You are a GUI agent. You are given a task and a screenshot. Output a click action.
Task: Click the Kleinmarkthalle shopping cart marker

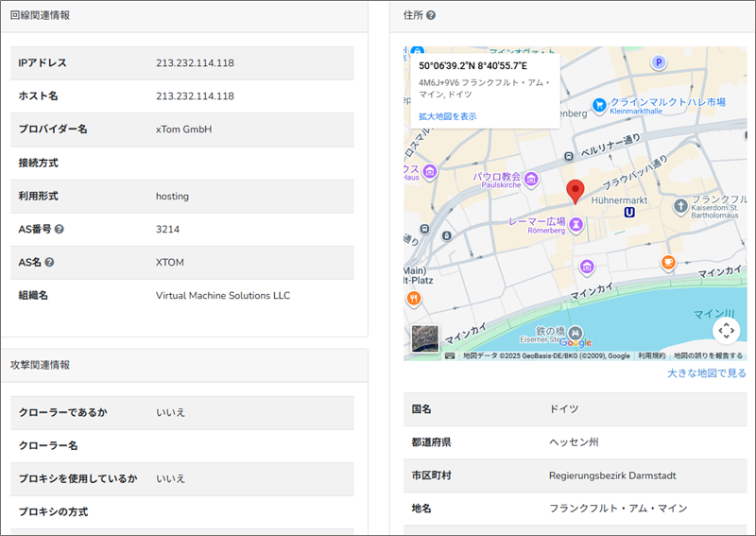coord(598,104)
